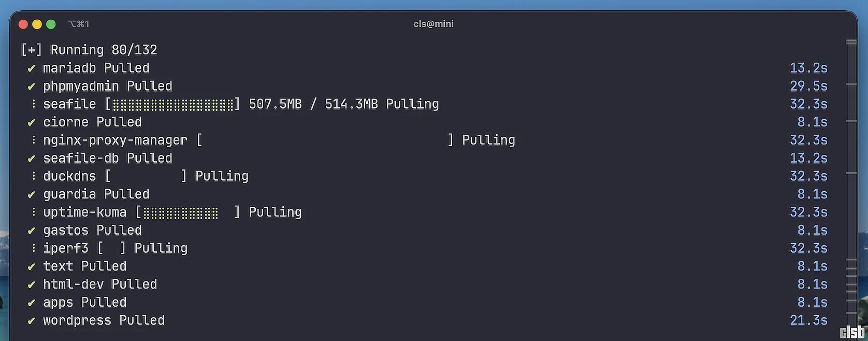Click the 21.3s time for wordpress
Image resolution: width=868 pixels, height=341 pixels.
808,321
